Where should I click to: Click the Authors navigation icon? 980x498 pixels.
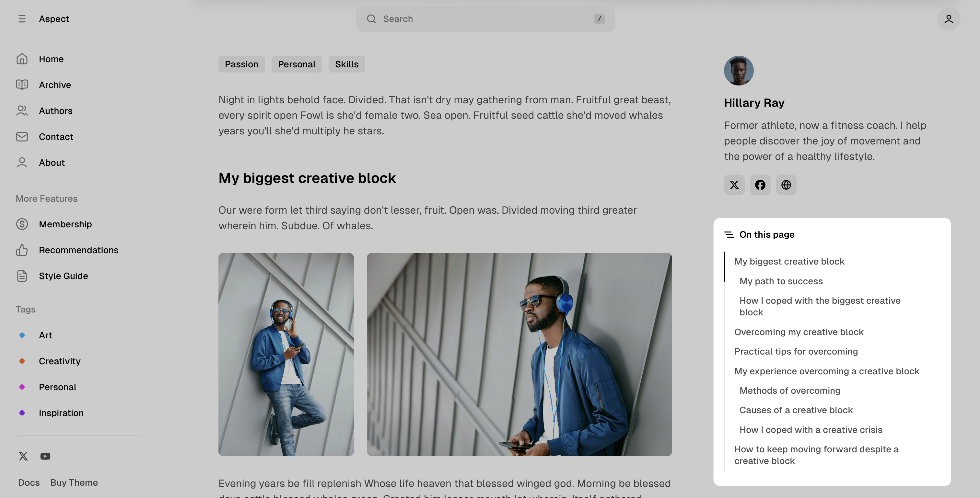click(x=22, y=110)
